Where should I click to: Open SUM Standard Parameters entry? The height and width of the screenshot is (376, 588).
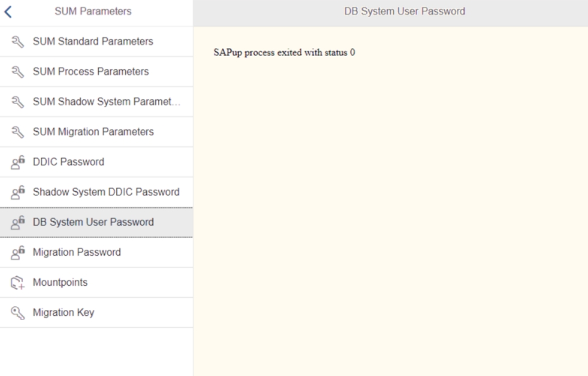pyautogui.click(x=96, y=42)
